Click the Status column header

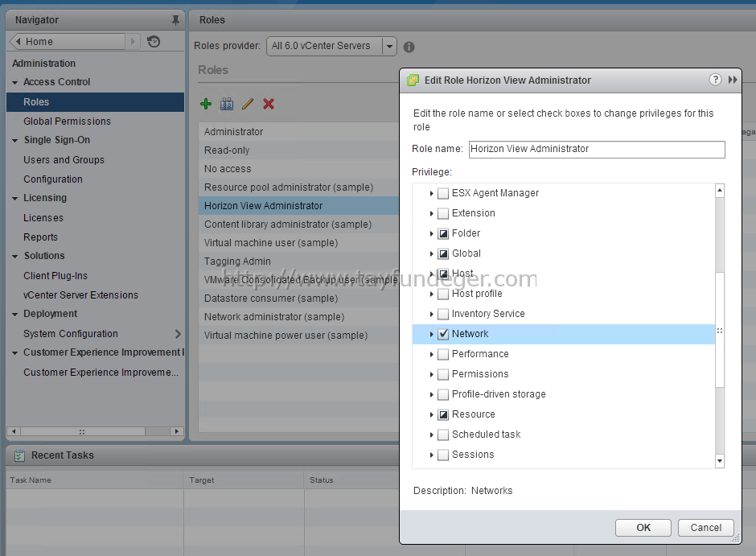[352, 480]
